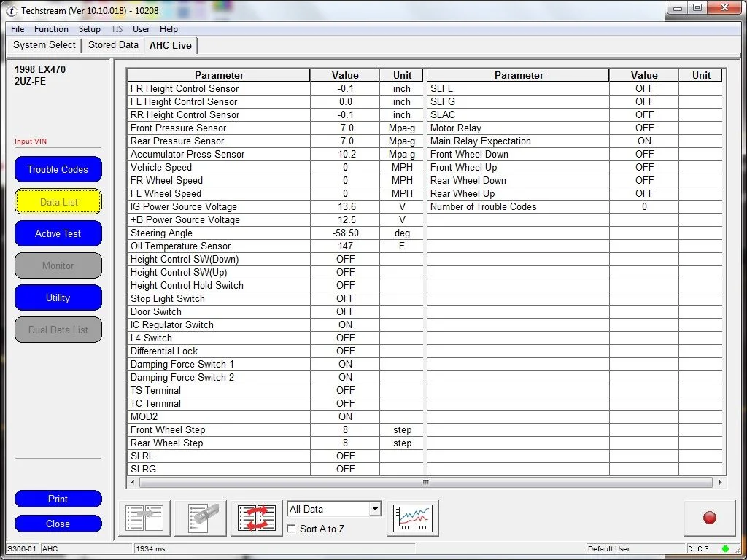Click the Trouble Codes button

(58, 169)
